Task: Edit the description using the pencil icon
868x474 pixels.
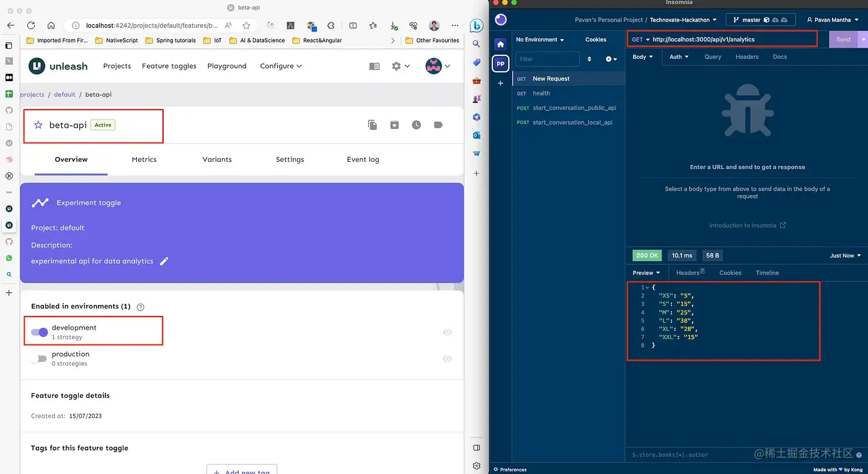Action: click(x=164, y=261)
